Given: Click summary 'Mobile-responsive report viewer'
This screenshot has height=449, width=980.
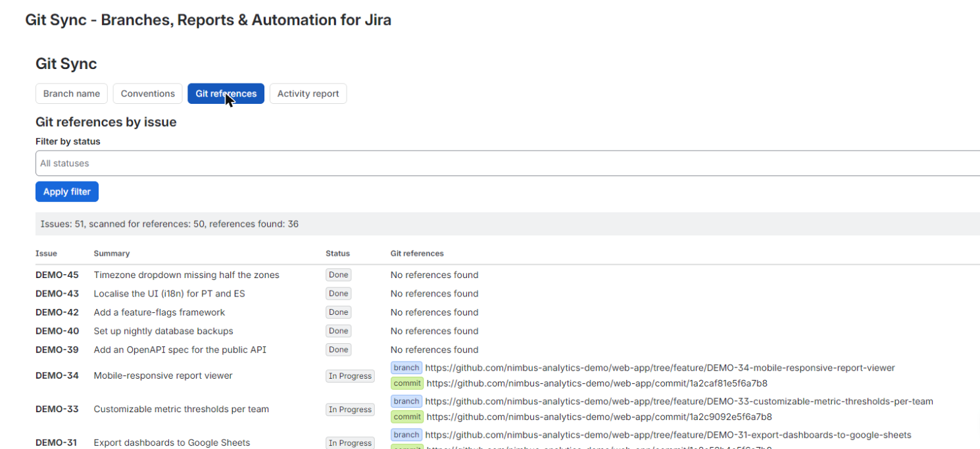Looking at the screenshot, I should [x=163, y=375].
